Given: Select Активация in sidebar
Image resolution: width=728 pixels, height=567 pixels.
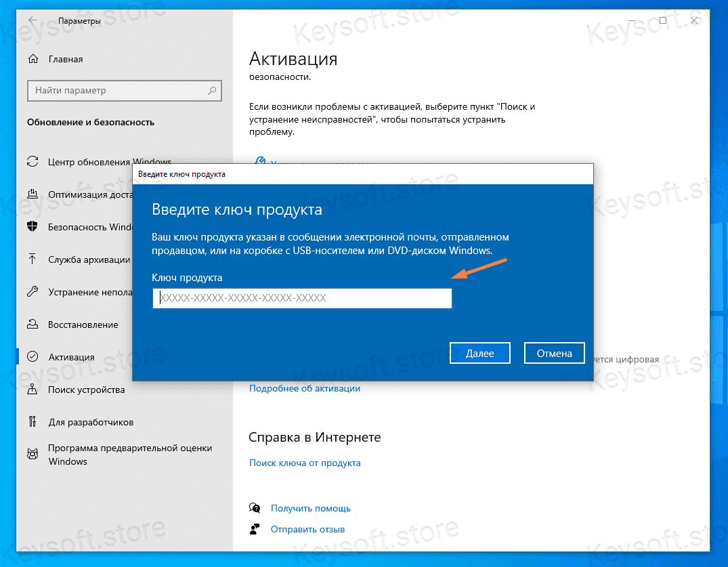Looking at the screenshot, I should 72,357.
